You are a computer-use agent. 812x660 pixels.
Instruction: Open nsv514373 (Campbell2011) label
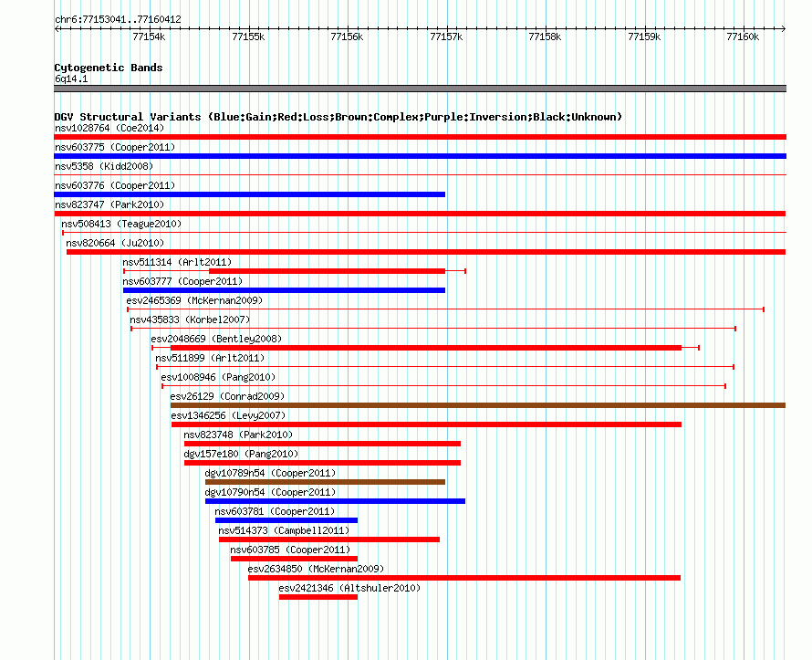coord(284,530)
